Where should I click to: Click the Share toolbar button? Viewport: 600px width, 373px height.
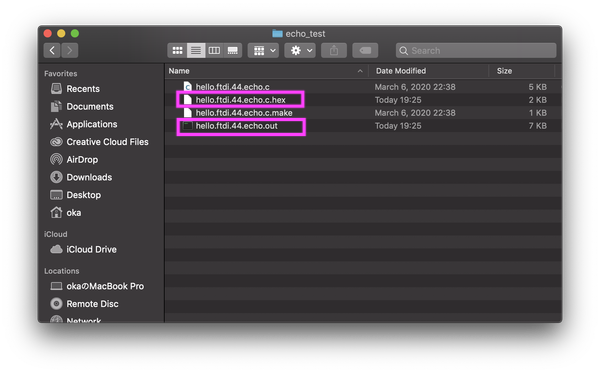tap(334, 50)
